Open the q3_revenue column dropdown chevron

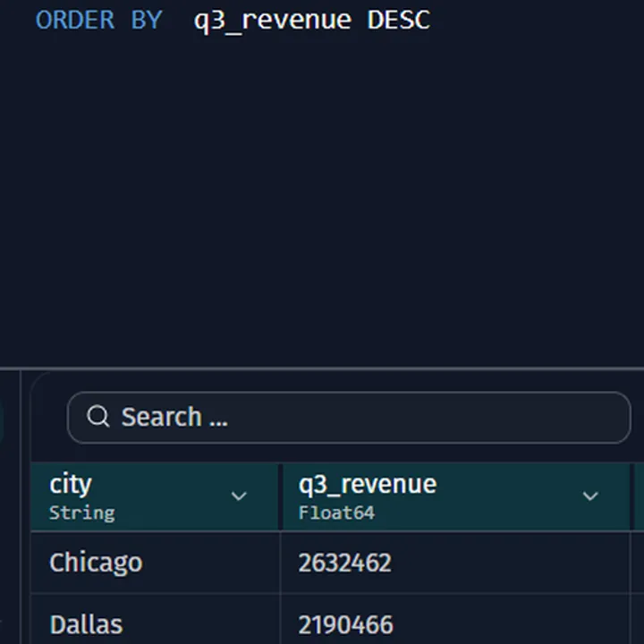coord(590,496)
